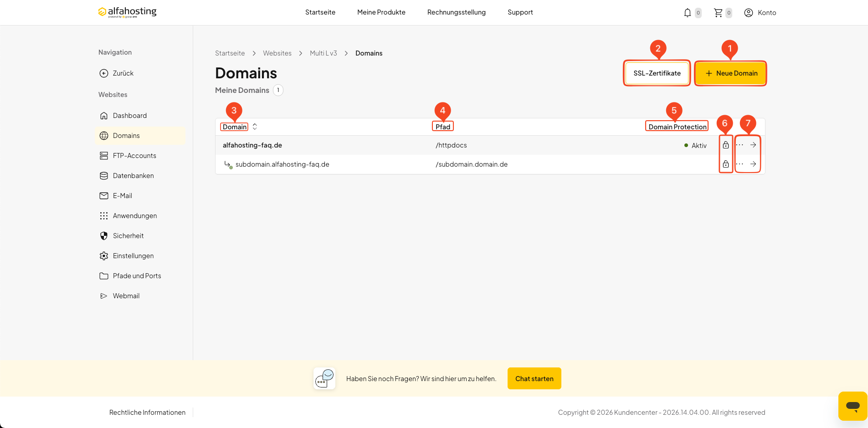Click the /subdomain.domain.de path cell

[472, 164]
